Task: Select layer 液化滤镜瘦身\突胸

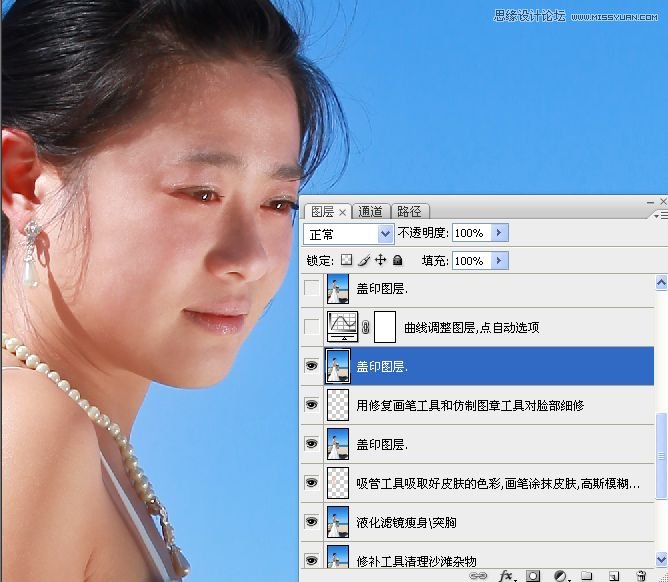Action: point(406,522)
